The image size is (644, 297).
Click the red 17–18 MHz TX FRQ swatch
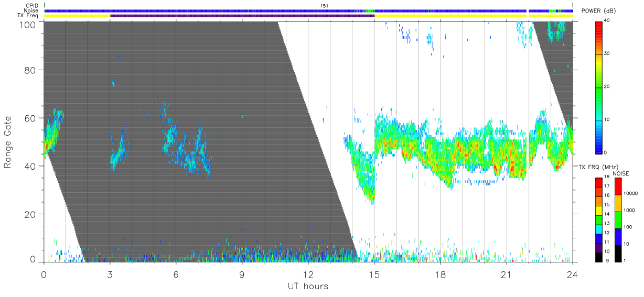pyautogui.click(x=598, y=183)
